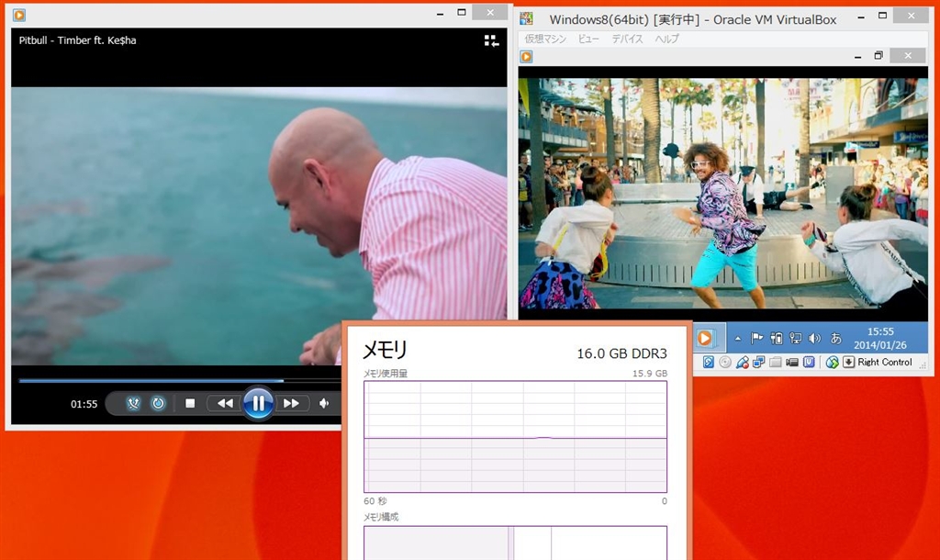Open the 仮想マシン menu in VirtualBox
This screenshot has height=560, width=940.
545,39
